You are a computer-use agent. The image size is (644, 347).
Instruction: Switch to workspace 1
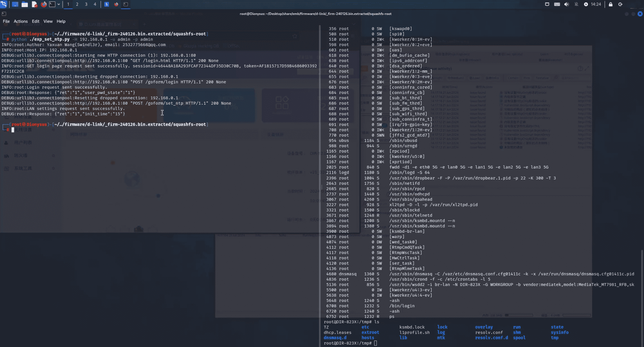coord(68,4)
